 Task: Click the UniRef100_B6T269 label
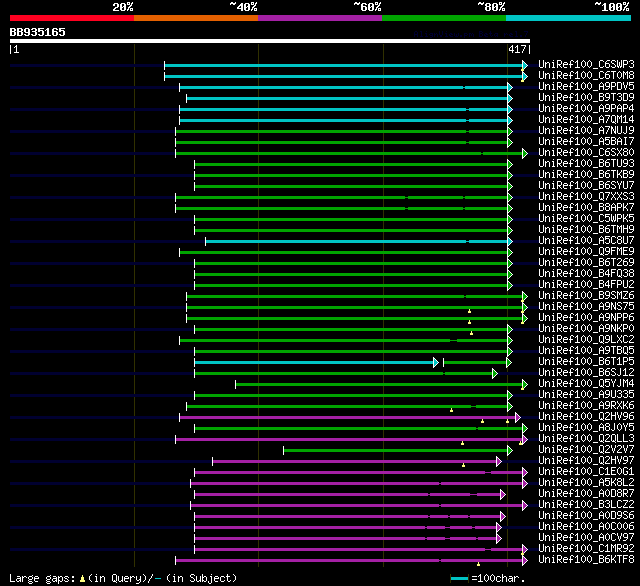pyautogui.click(x=586, y=263)
